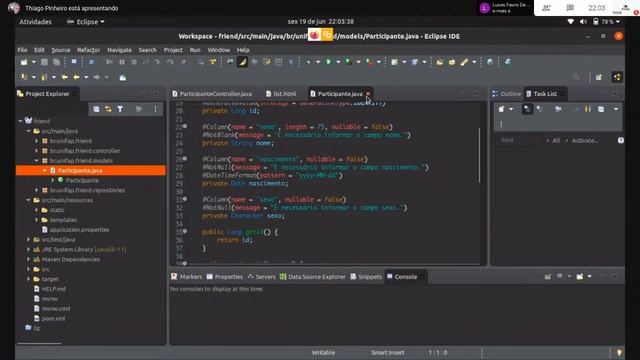Image resolution: width=640 pixels, height=360 pixels.
Task: Open the Project menu
Action: (173, 50)
